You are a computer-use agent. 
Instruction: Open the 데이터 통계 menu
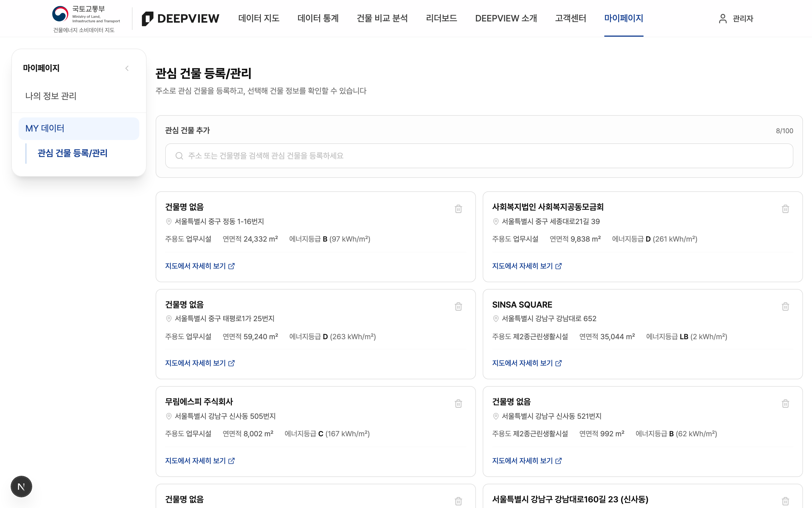point(318,18)
